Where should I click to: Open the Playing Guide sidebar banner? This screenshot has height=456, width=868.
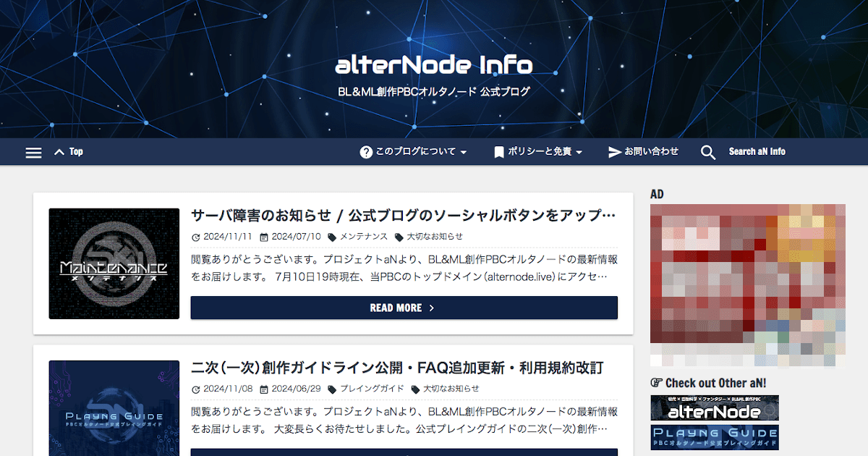[x=714, y=437]
